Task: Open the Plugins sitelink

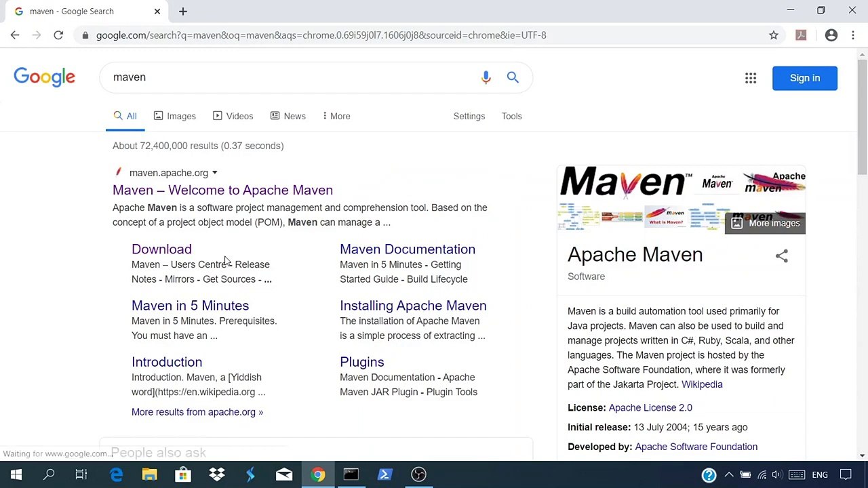Action: pyautogui.click(x=362, y=362)
